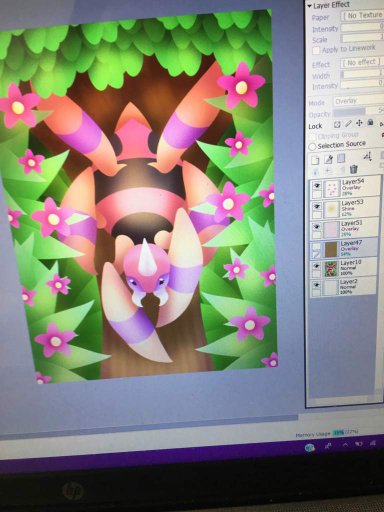Toggle the lock all padlock icon

[370, 122]
